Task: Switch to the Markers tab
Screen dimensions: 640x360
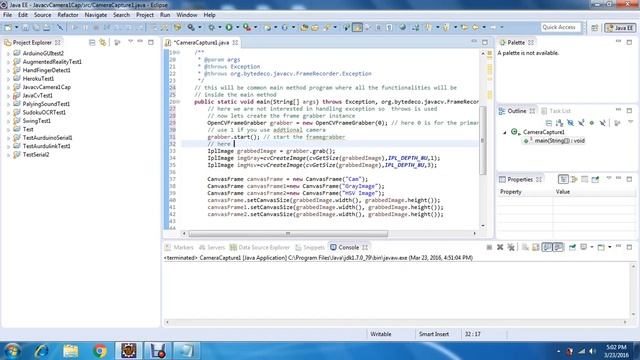Action: click(x=179, y=247)
